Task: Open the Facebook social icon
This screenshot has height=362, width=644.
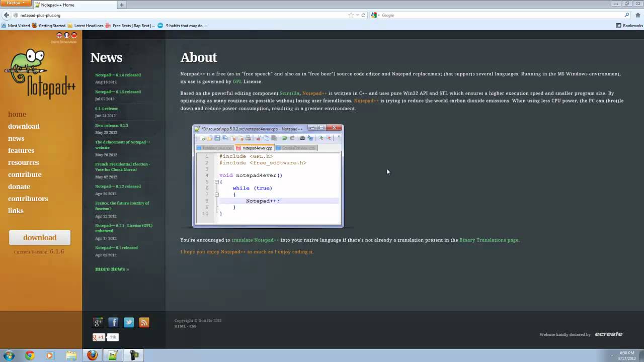Action: (113, 322)
